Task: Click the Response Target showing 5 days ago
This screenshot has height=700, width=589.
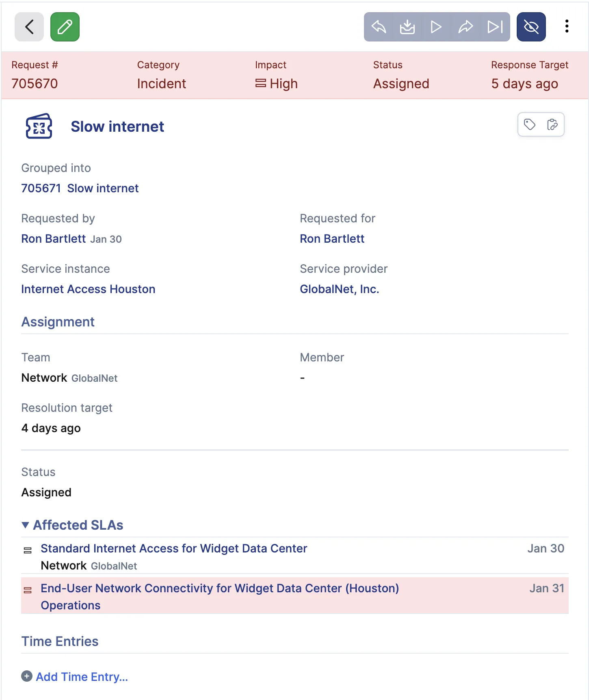Action: (x=524, y=83)
